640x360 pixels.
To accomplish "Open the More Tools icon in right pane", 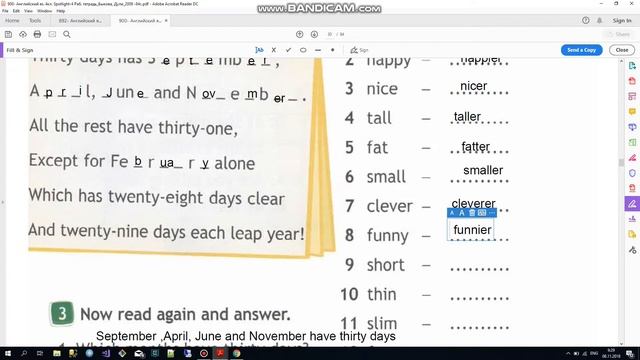I will point(632,250).
